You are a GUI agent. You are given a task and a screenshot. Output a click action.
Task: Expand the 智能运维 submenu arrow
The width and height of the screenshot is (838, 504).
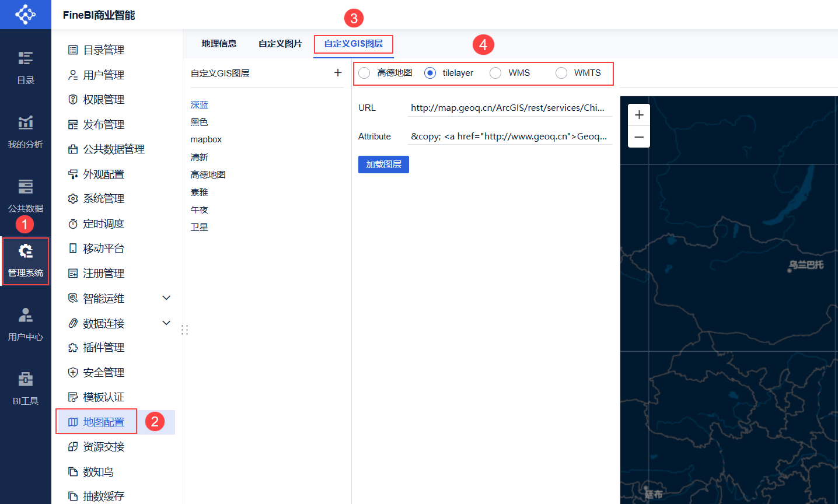[x=166, y=298]
